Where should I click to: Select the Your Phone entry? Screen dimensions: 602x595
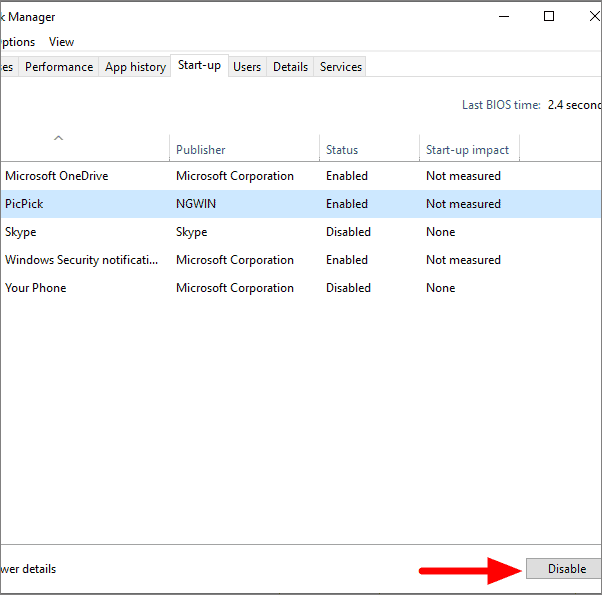(301, 288)
